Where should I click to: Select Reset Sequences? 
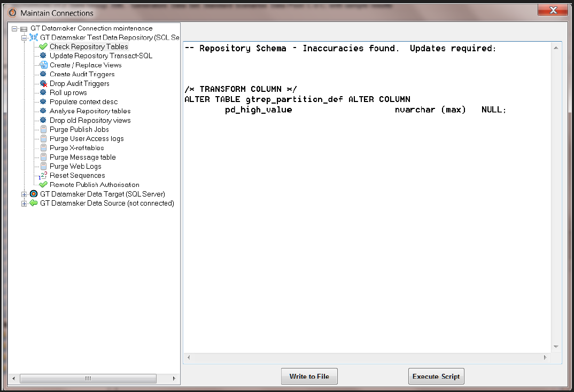tap(77, 176)
